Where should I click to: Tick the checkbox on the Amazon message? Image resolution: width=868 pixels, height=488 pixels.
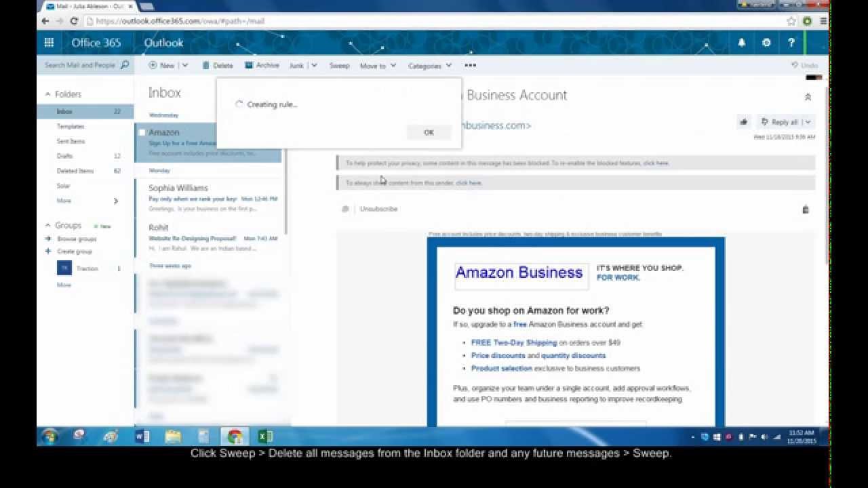click(142, 133)
